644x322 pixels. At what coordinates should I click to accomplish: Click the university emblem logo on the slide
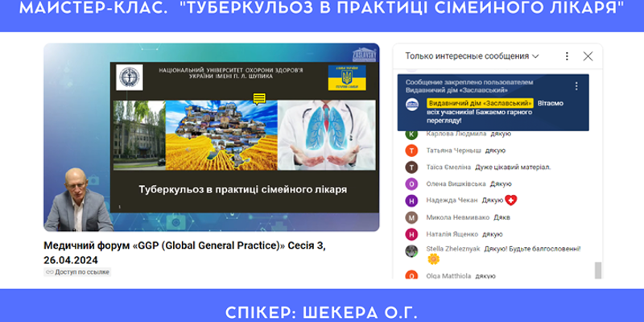pyautogui.click(x=130, y=76)
